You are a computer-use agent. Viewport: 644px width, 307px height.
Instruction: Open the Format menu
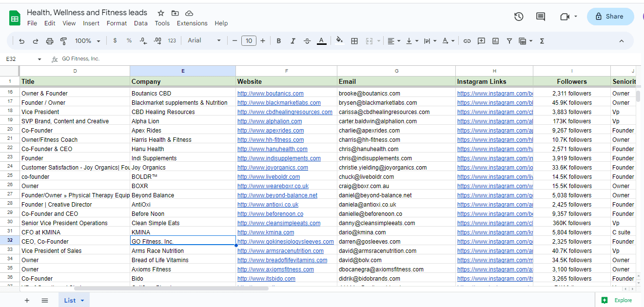[117, 23]
